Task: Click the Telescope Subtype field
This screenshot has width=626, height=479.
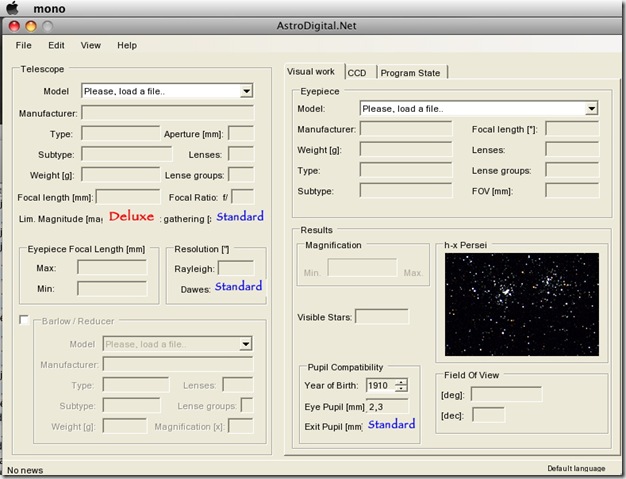Action: click(x=127, y=154)
